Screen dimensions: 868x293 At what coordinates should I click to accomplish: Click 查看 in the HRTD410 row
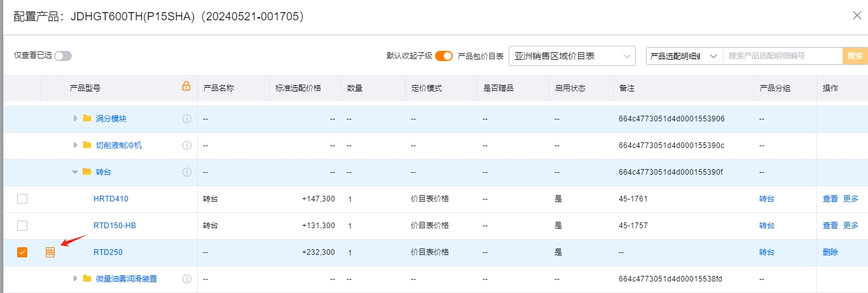pyautogui.click(x=830, y=199)
